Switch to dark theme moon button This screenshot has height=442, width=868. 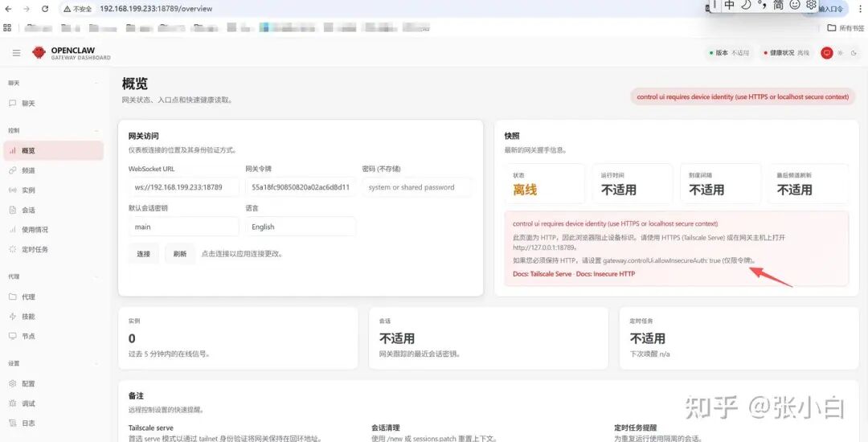click(854, 53)
